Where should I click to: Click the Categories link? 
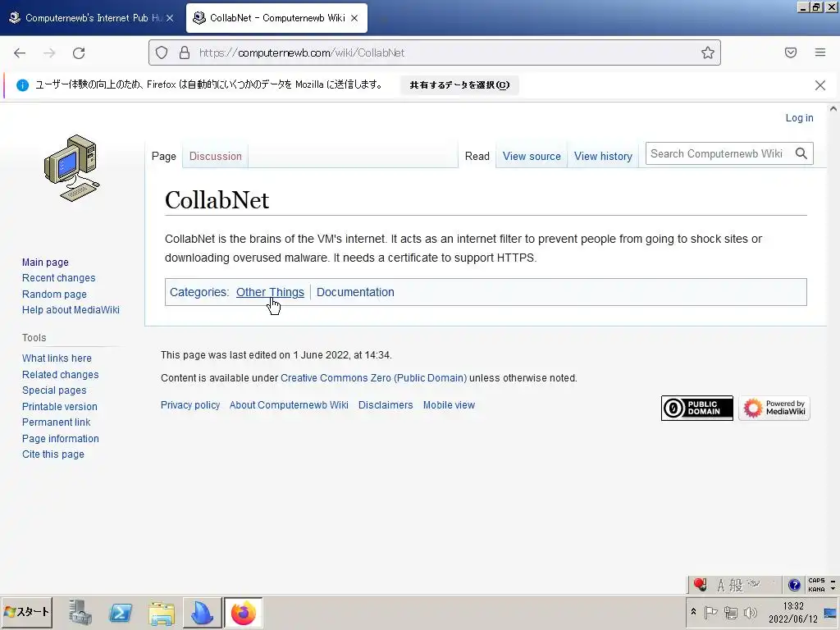click(x=198, y=292)
